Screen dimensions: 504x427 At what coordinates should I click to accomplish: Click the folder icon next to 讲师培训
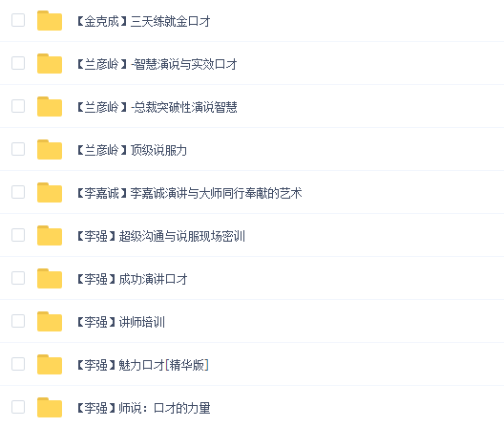(50, 321)
